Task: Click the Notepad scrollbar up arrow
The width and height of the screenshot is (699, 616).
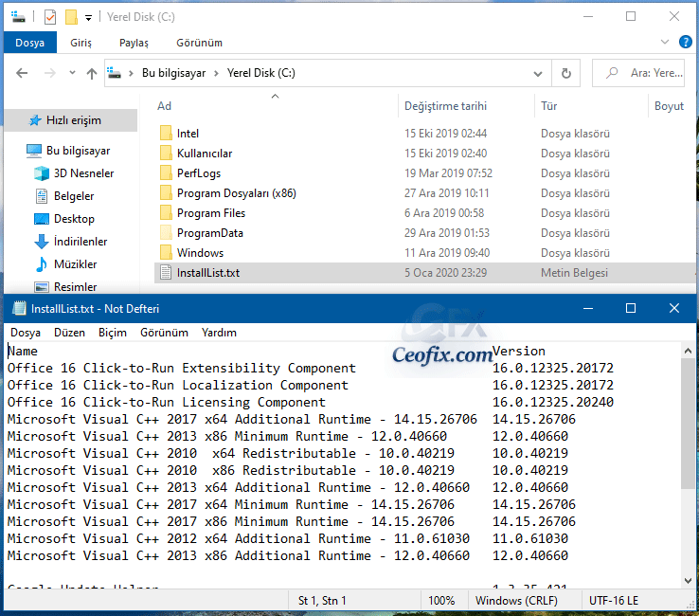Action: pyautogui.click(x=688, y=351)
